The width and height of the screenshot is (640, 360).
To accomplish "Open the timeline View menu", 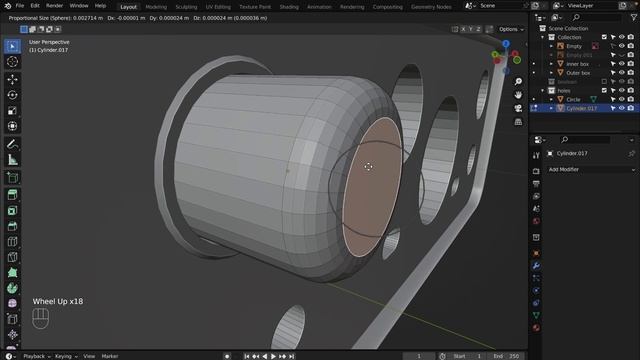I will 89,356.
